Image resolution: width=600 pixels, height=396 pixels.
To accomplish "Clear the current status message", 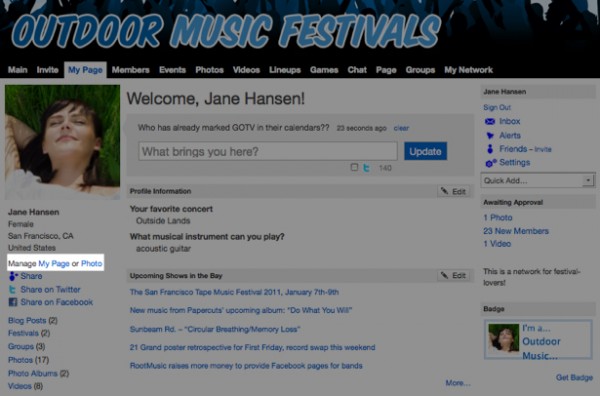I will tap(401, 128).
